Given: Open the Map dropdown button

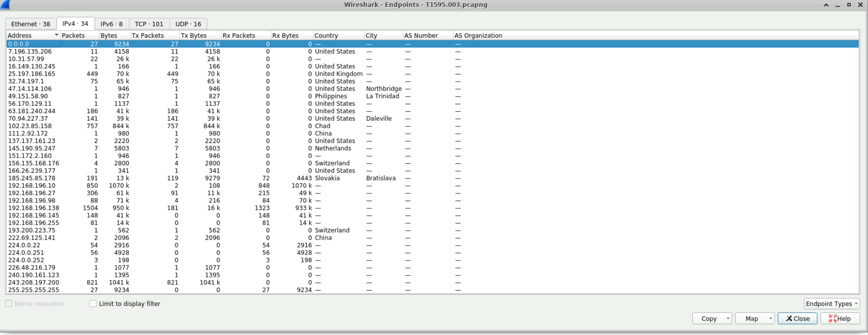Looking at the screenshot, I should coord(755,319).
